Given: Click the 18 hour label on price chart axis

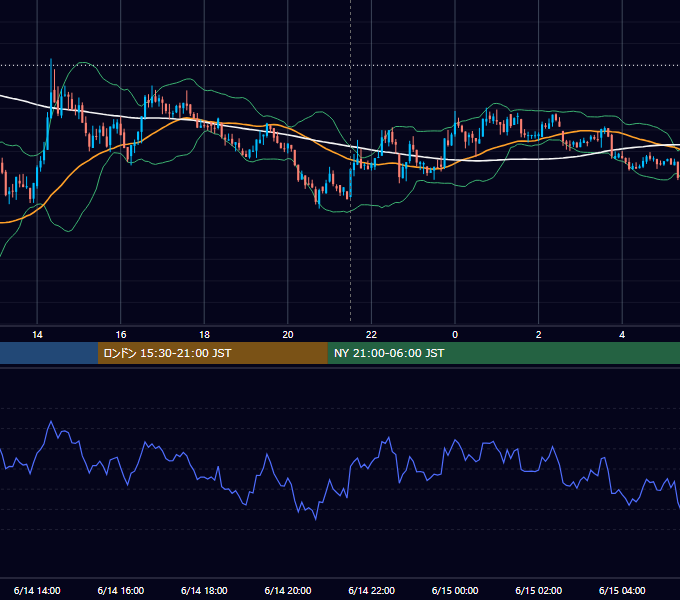Looking at the screenshot, I should [204, 335].
